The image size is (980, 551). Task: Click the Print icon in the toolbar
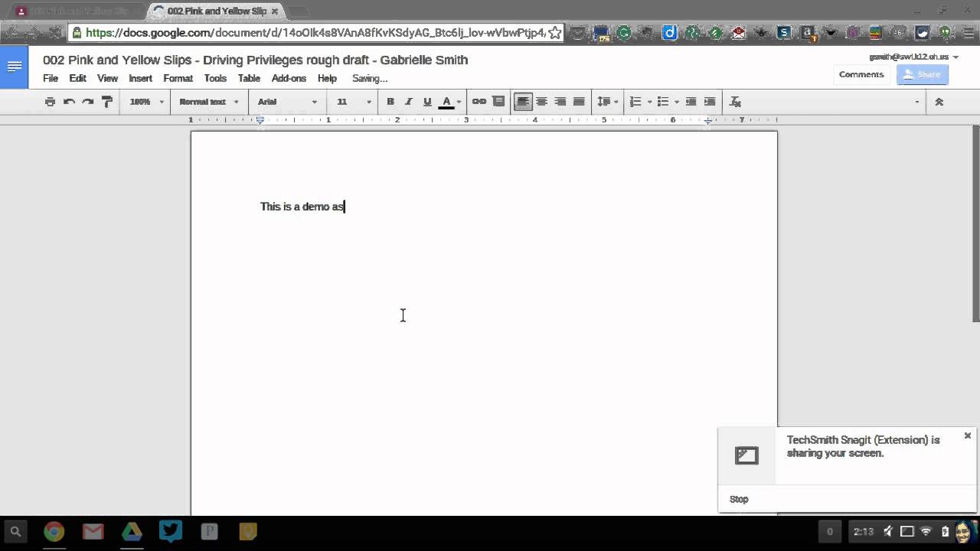point(50,102)
